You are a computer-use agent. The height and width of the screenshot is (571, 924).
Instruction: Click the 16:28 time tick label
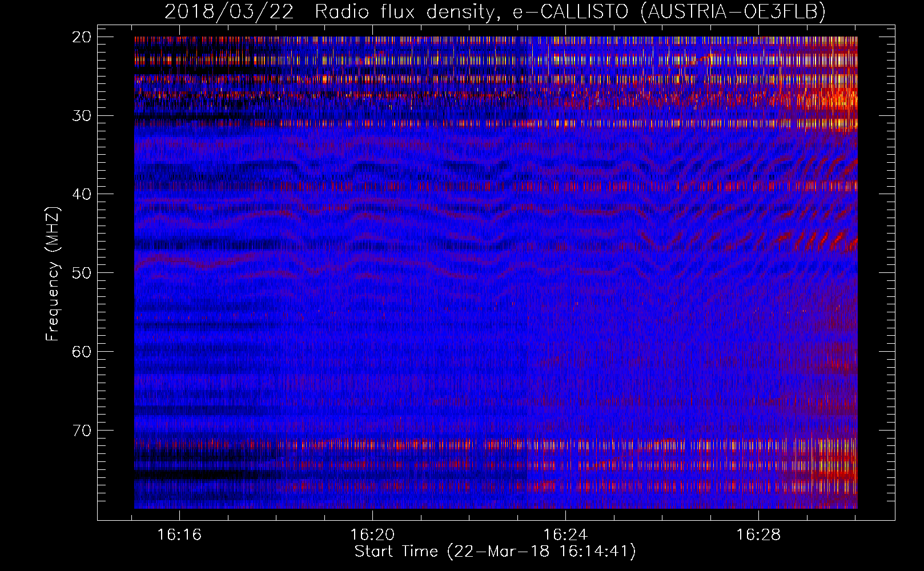(758, 535)
